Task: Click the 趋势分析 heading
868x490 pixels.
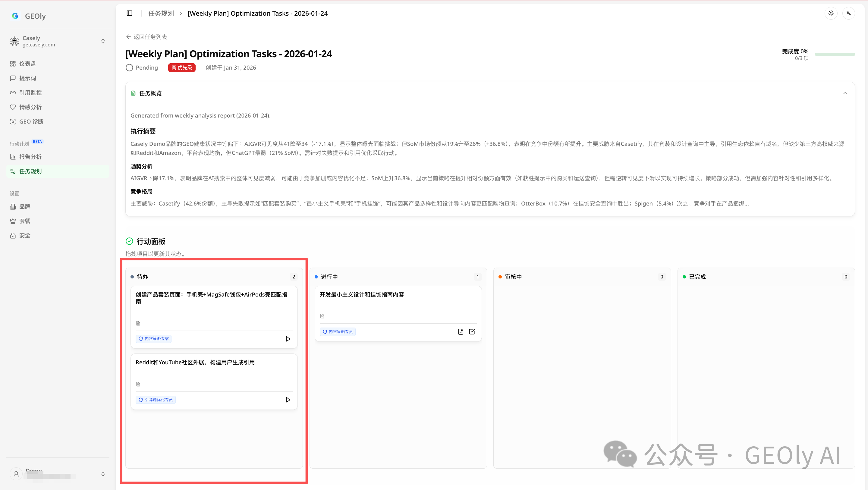Action: [142, 166]
